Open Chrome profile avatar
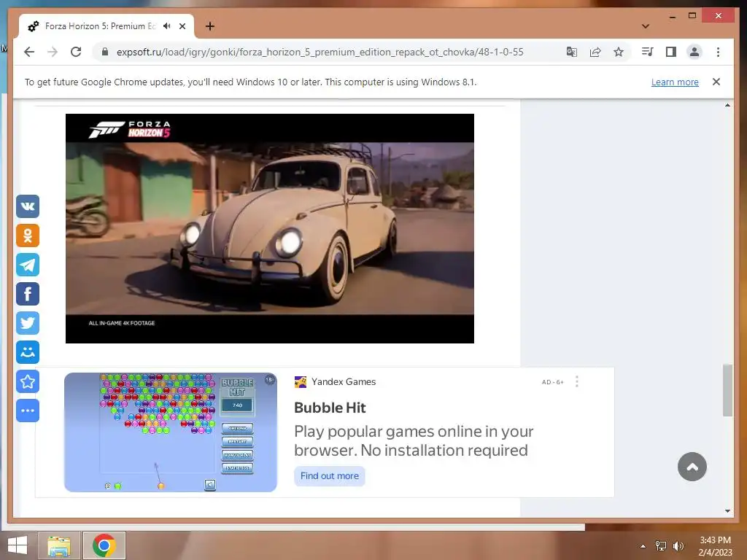The width and height of the screenshot is (747, 560). pyautogui.click(x=694, y=52)
